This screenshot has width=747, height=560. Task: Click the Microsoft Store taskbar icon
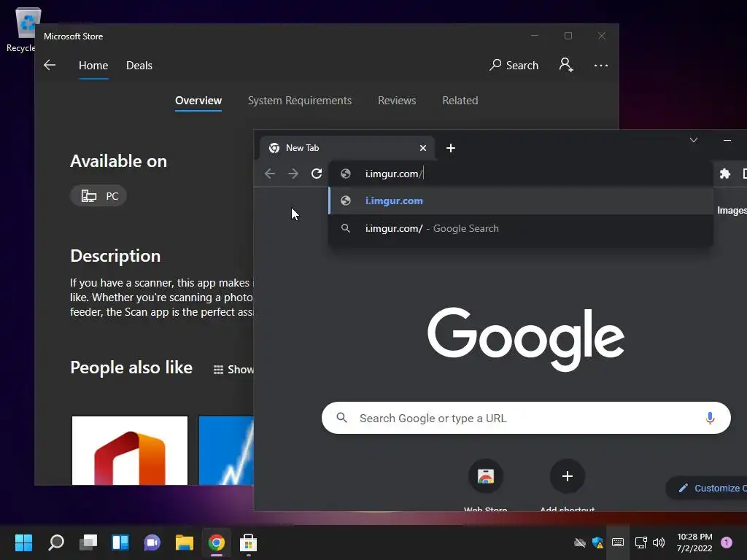tap(248, 542)
